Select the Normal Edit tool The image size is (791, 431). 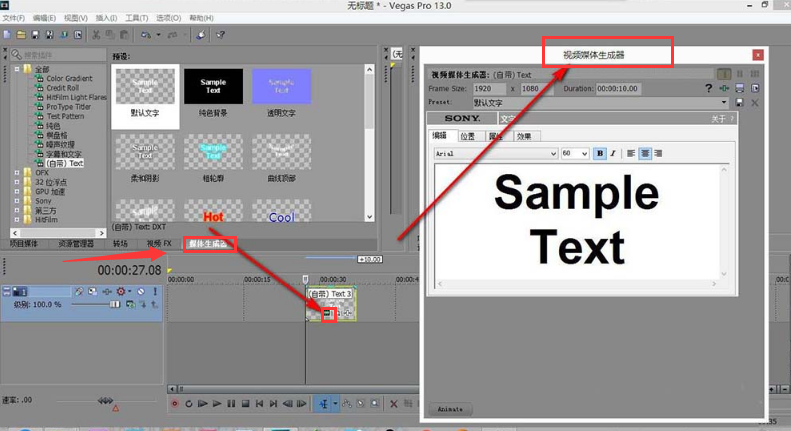coord(323,404)
